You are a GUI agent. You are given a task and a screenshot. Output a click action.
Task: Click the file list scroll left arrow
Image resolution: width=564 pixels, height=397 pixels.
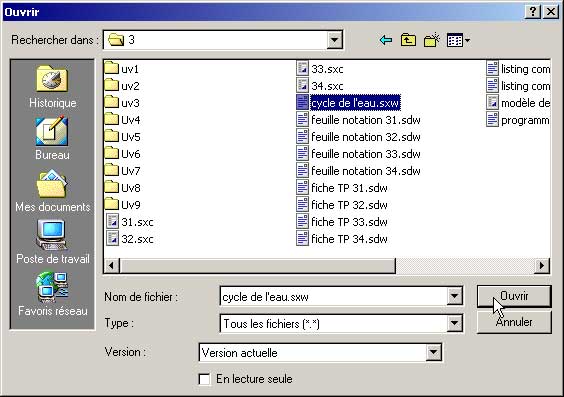click(111, 266)
